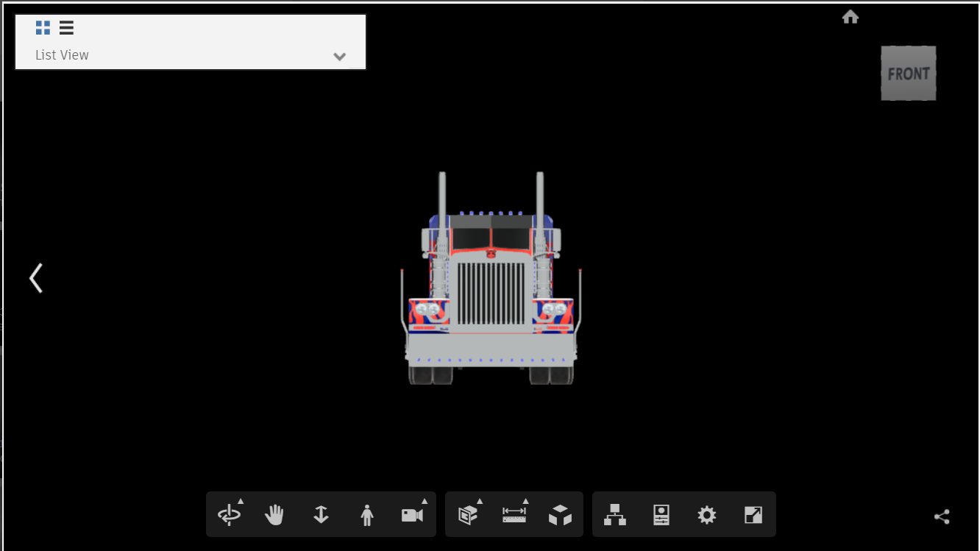Screen dimensions: 980x551
Task: Click the Share icon
Action: point(942,516)
